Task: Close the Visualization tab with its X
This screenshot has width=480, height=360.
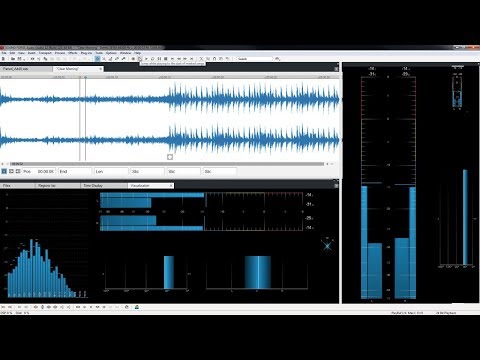Action: (x=171, y=186)
